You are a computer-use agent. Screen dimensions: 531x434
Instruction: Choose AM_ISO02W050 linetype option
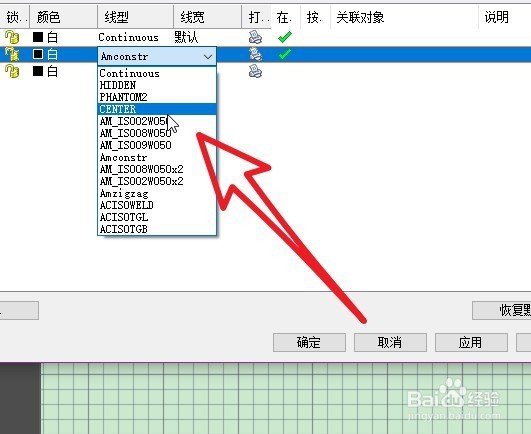[157, 121]
